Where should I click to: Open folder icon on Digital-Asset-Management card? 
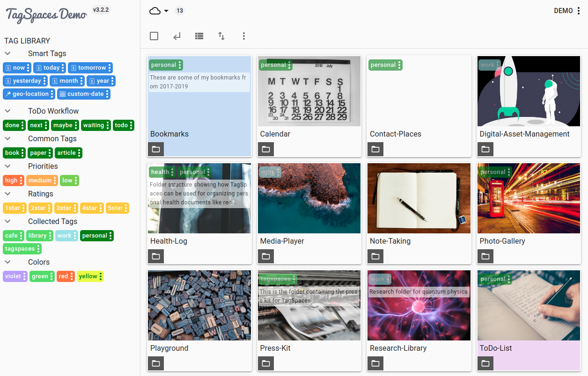pyautogui.click(x=485, y=149)
